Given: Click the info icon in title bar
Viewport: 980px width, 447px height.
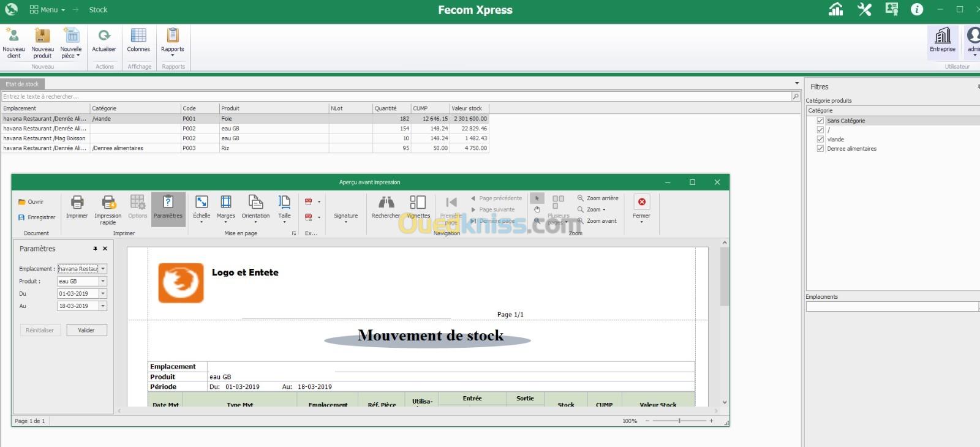Looking at the screenshot, I should tap(917, 9).
